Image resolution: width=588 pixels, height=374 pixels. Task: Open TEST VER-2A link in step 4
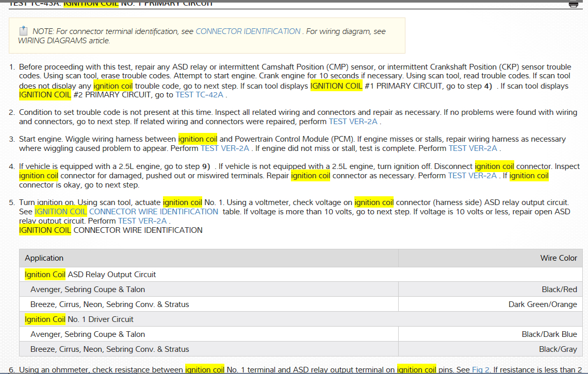pos(472,176)
